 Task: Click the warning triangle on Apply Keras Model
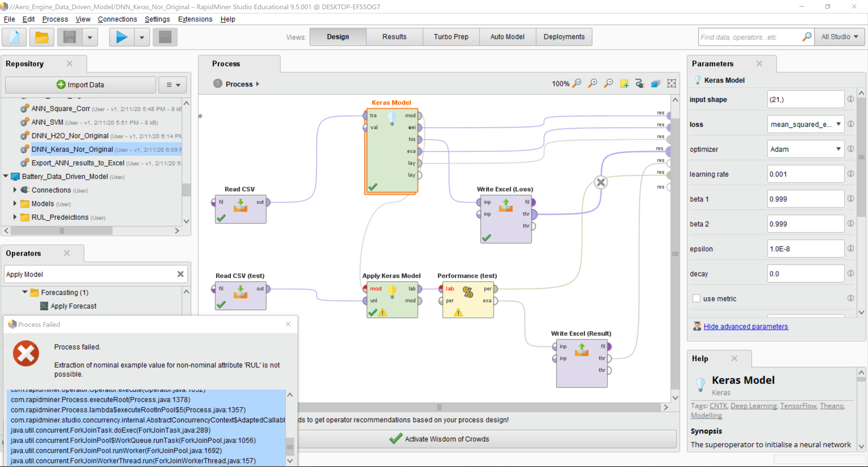383,312
